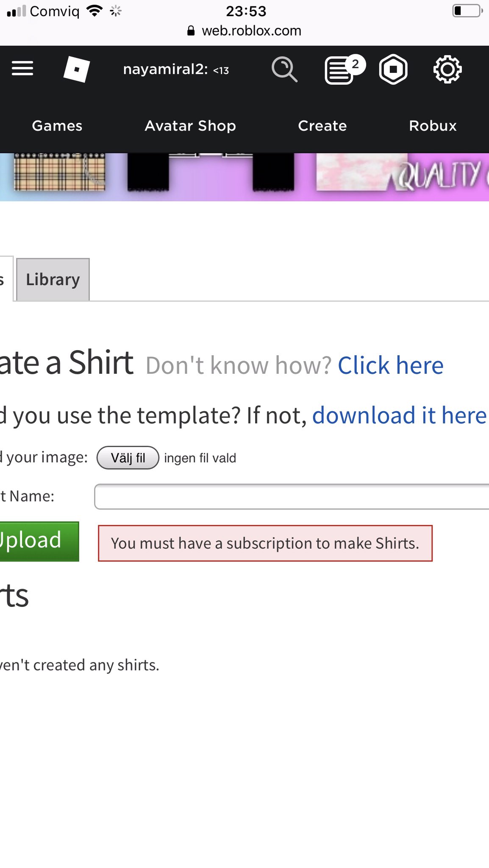
Task: Click the "Don't know how?" text
Action: pos(238,365)
